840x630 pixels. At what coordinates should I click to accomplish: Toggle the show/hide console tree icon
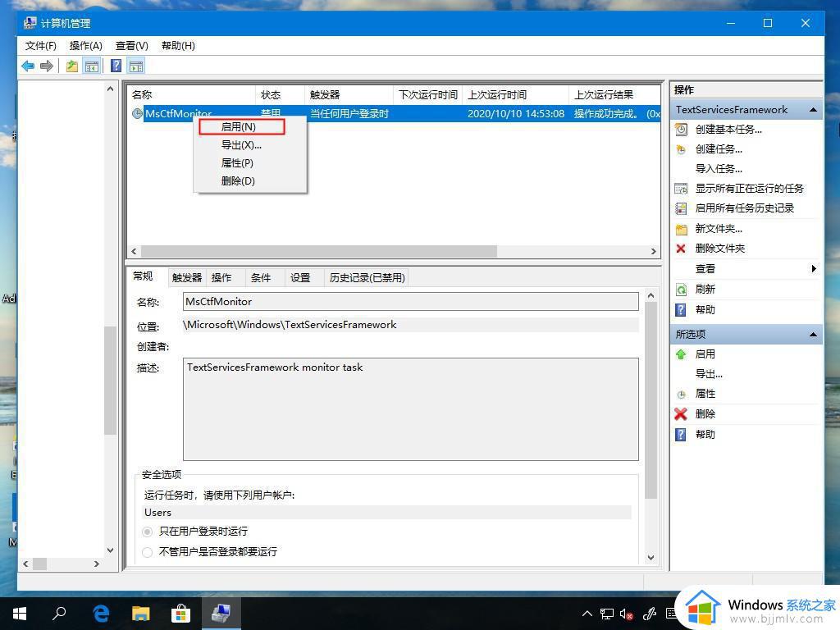(x=92, y=66)
